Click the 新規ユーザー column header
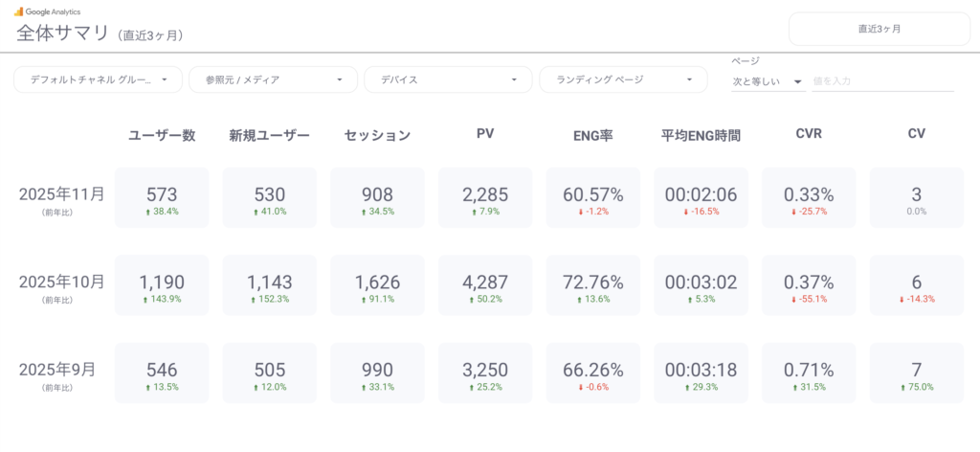This screenshot has width=980, height=452. pyautogui.click(x=269, y=135)
